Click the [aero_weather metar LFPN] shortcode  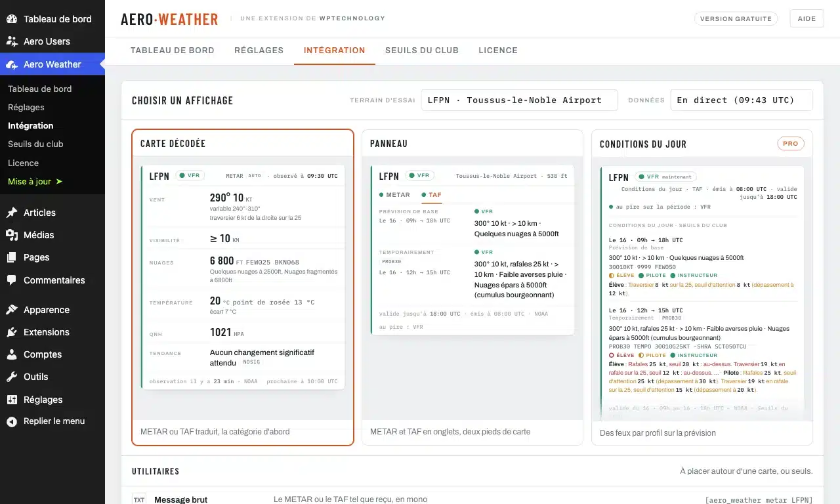coord(759,500)
